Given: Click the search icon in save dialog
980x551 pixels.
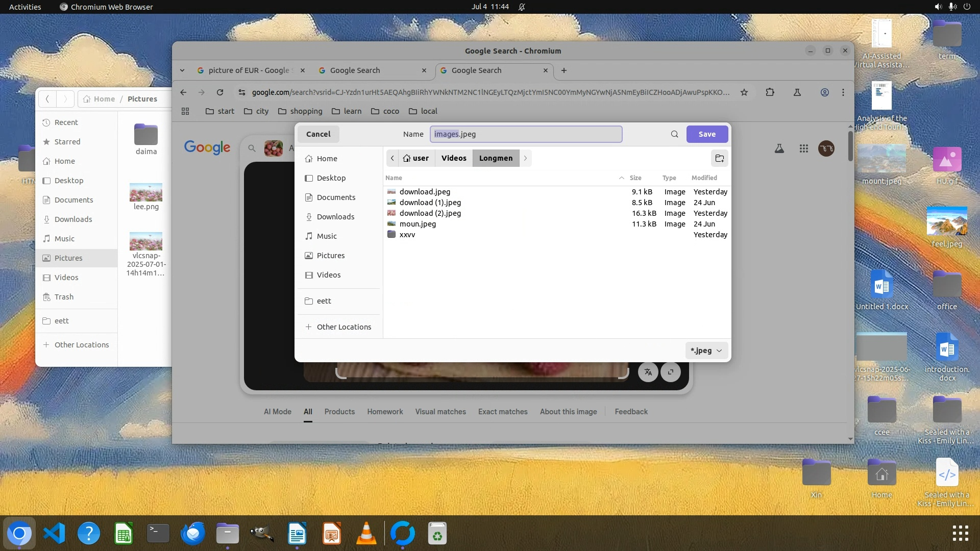Looking at the screenshot, I should (674, 134).
